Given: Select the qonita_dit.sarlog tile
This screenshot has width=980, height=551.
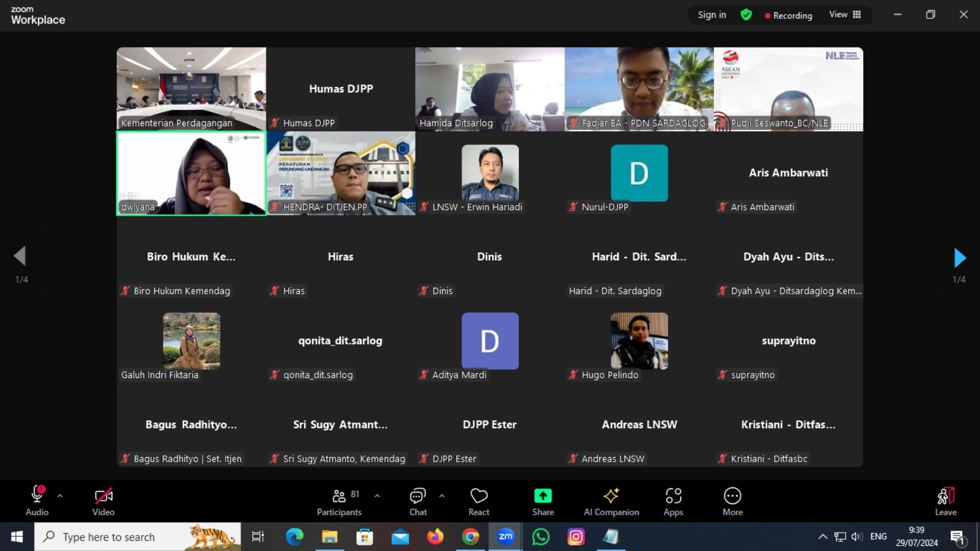Looking at the screenshot, I should (341, 341).
